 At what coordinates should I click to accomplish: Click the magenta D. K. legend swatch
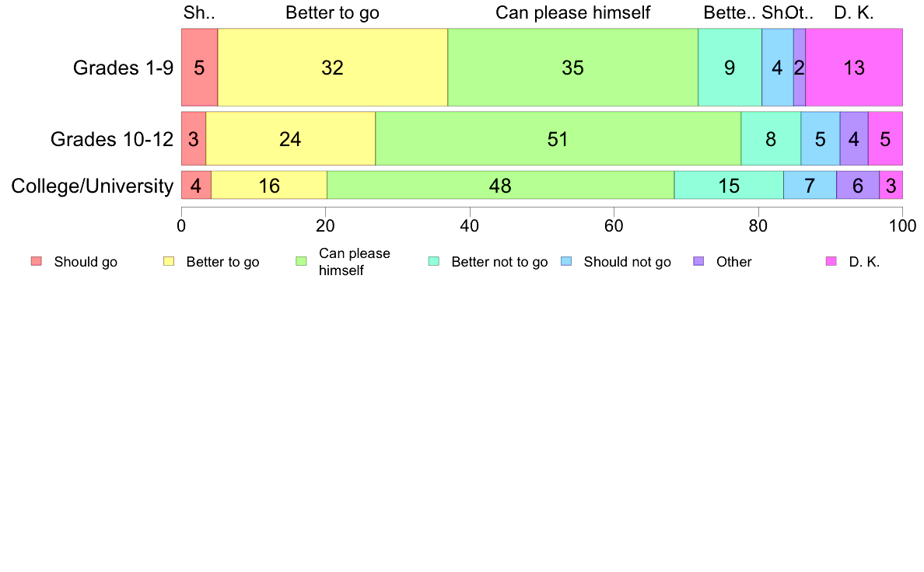point(831,261)
